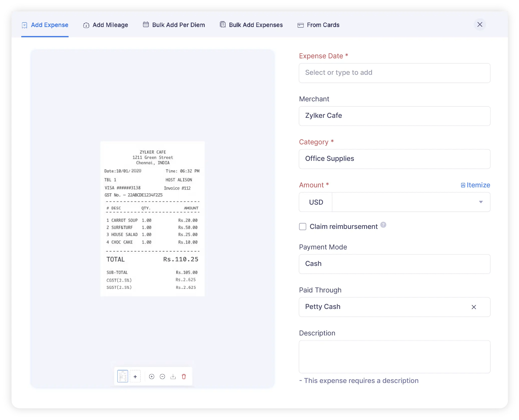Enable the Claim reimbursement checkbox
This screenshot has height=420, width=519.
[303, 227]
